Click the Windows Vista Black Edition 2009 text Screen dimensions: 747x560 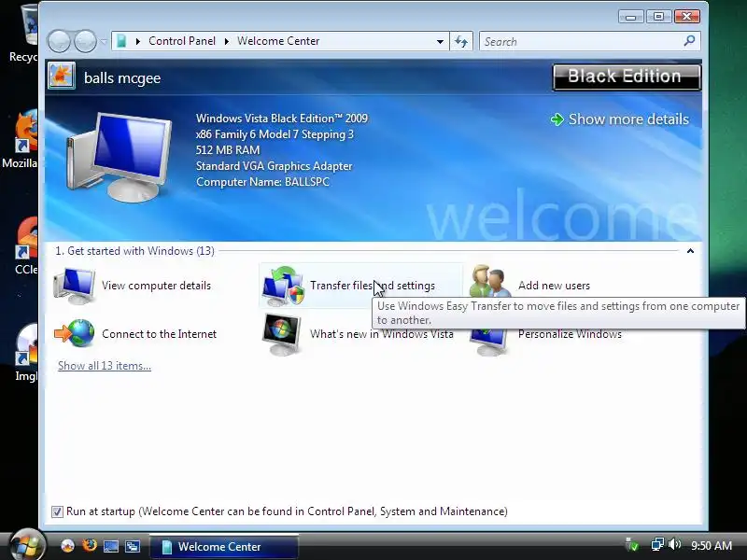pos(282,119)
